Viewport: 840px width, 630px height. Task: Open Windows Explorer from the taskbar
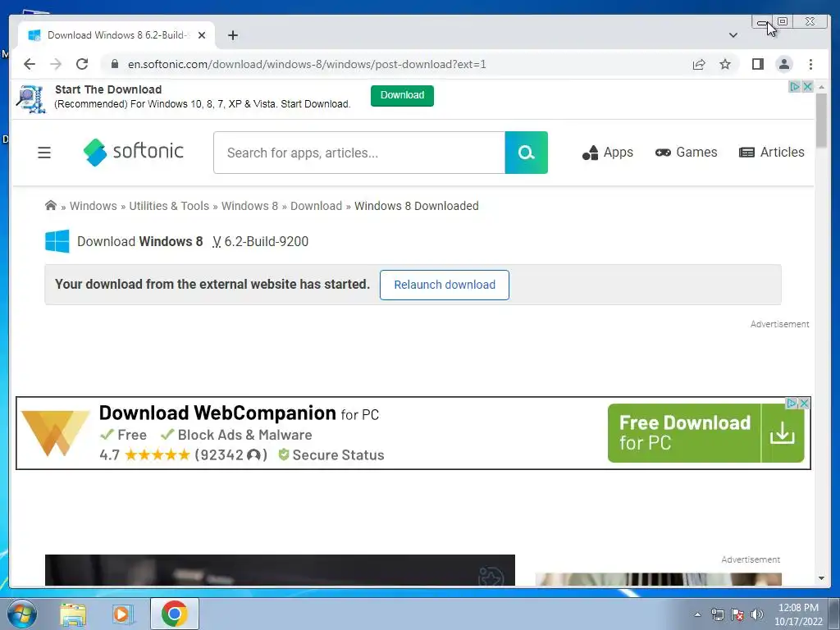pyautogui.click(x=73, y=614)
